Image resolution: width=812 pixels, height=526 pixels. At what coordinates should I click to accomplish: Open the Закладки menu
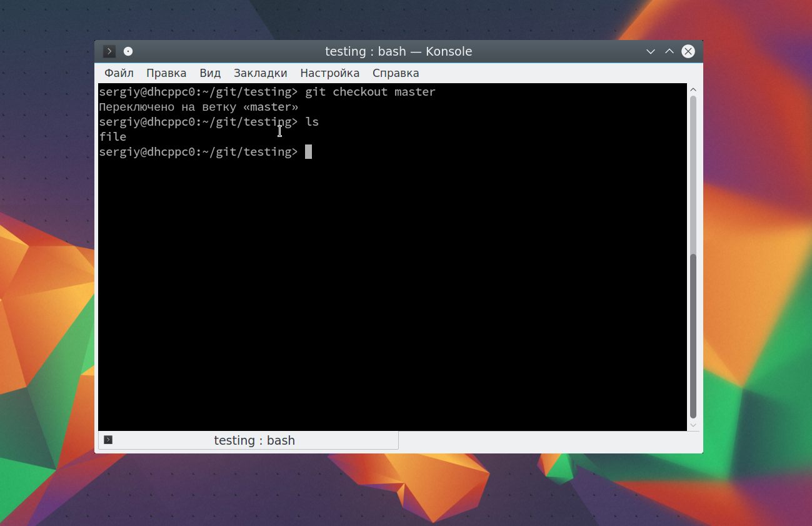(x=260, y=73)
